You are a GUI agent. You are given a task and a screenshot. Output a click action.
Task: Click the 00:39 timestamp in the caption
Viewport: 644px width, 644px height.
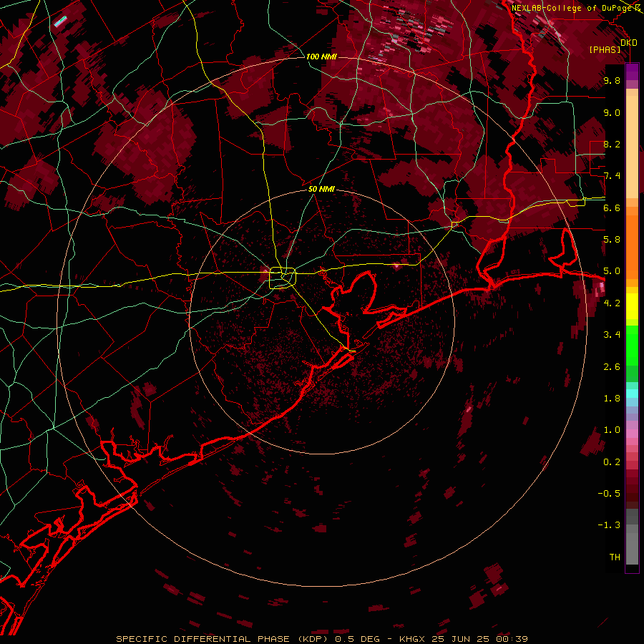pos(512,639)
